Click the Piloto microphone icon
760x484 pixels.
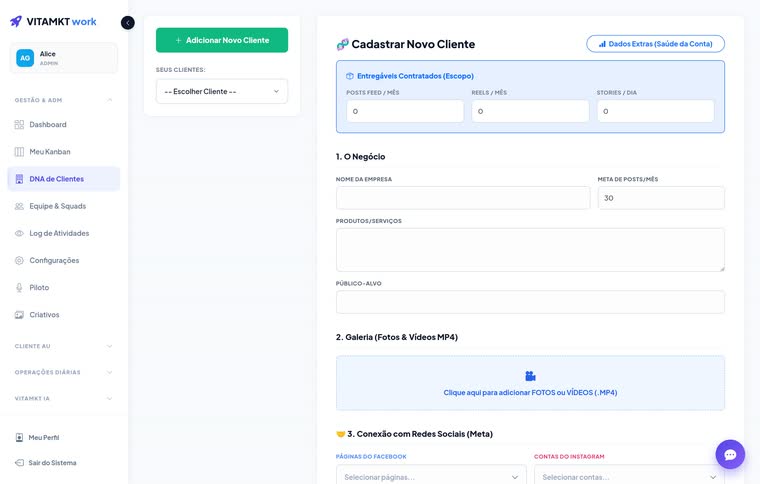coord(19,287)
